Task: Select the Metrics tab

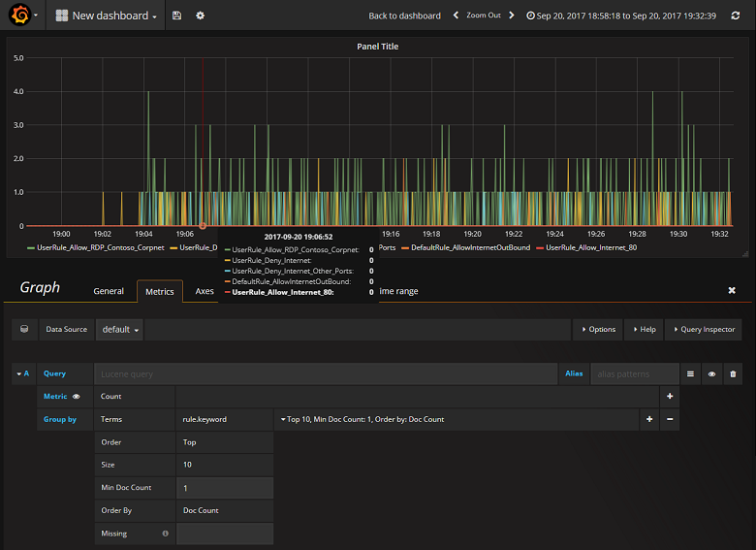Action: (159, 291)
